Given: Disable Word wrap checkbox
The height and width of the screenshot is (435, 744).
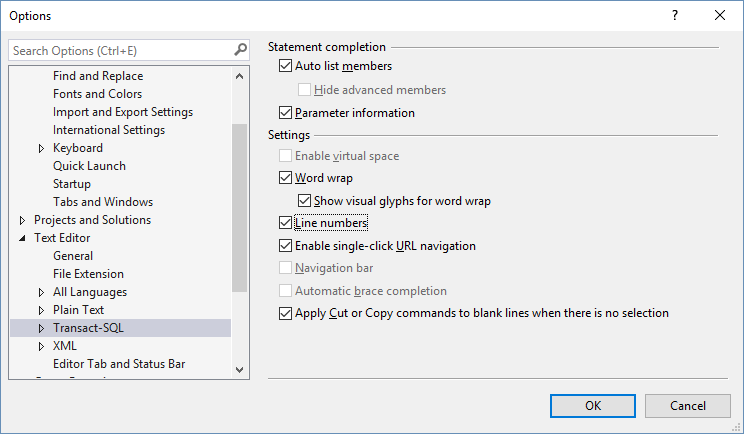Looking at the screenshot, I should [287, 179].
